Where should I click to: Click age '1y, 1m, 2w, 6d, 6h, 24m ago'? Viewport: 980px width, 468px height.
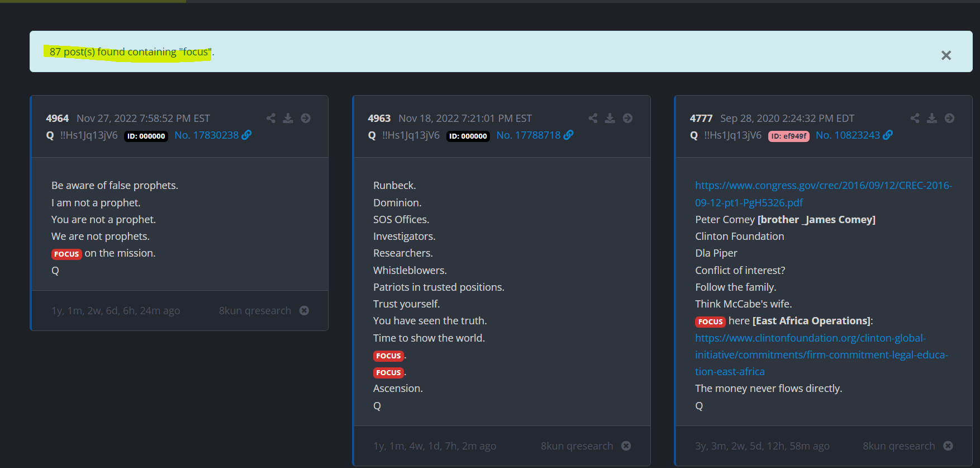(116, 310)
